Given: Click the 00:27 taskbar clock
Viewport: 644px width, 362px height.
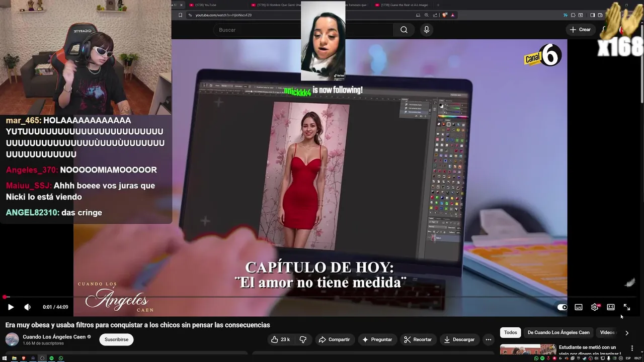Looking at the screenshot, I should 638,358.
